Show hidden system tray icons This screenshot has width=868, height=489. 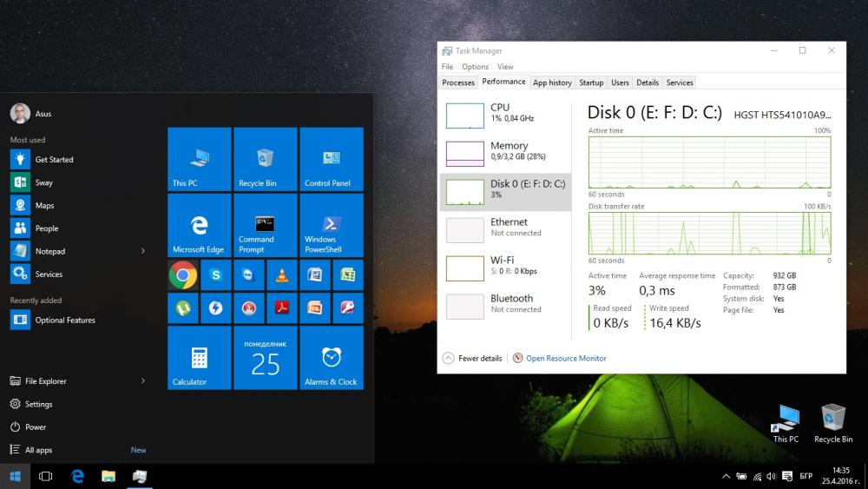click(726, 476)
